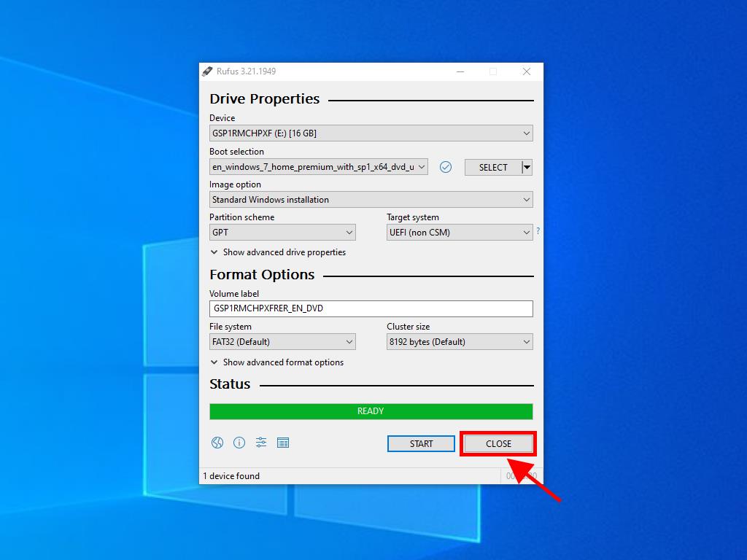Open the About info icon

[x=239, y=443]
